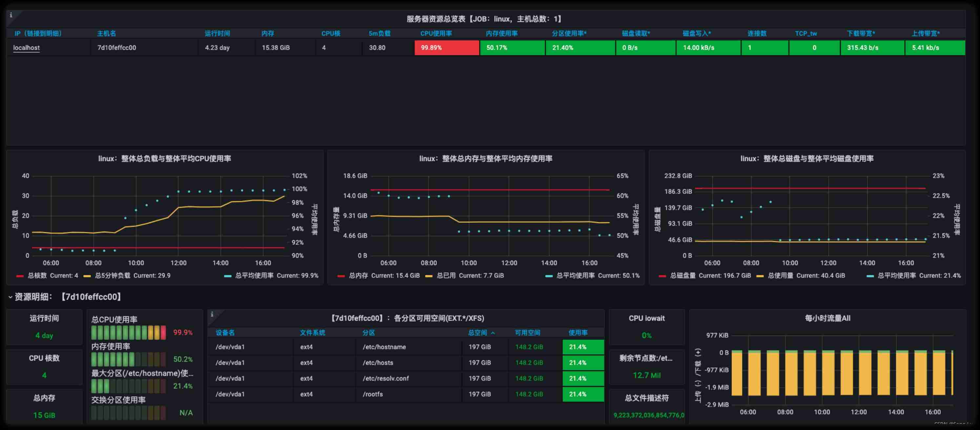Sort partition table by 设备名
Screen dimensions: 980x430
(225, 333)
